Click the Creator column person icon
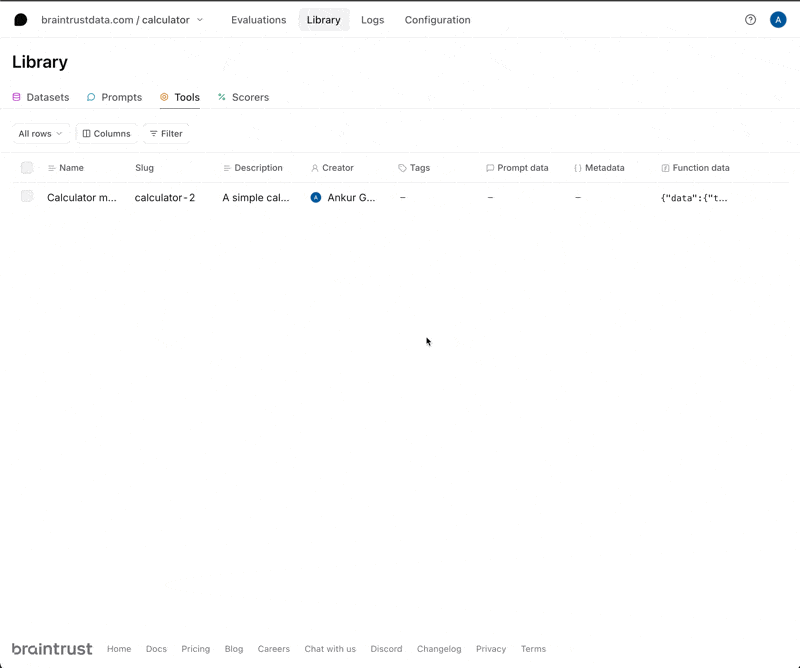Screen dimensions: 800x668 [315, 168]
